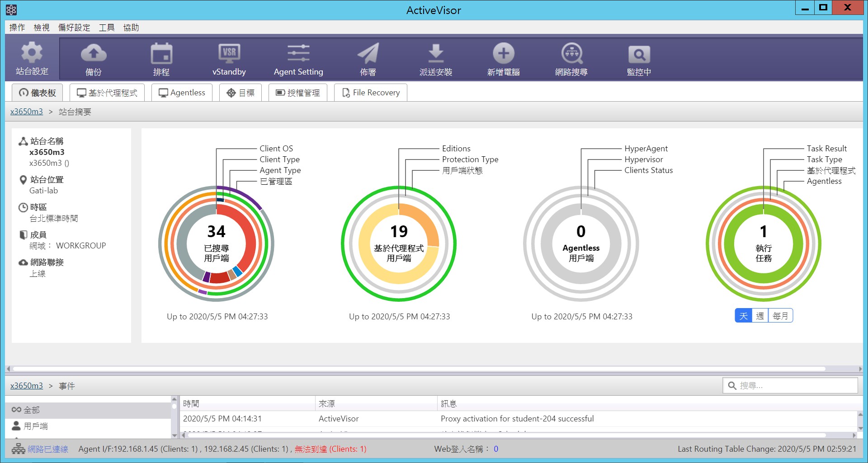
Task: Switch to the Agentless tab
Action: pyautogui.click(x=182, y=93)
